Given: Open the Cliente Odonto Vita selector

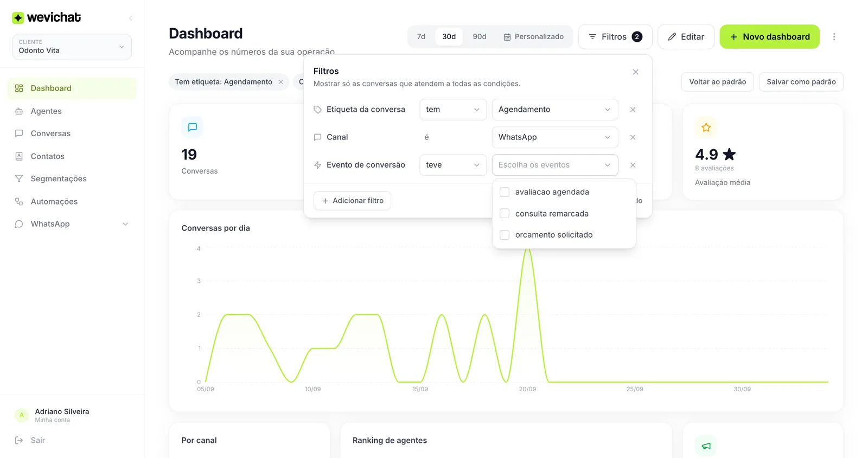Looking at the screenshot, I should pos(72,47).
